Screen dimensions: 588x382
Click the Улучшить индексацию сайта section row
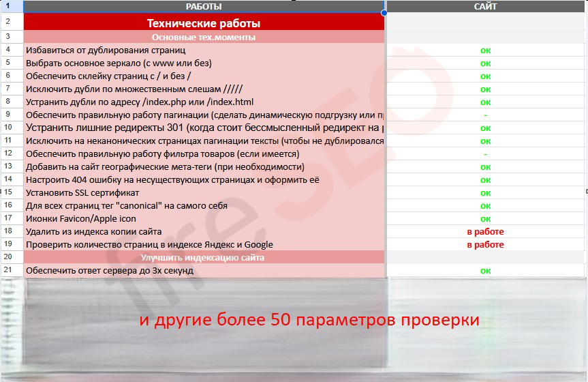pos(204,257)
